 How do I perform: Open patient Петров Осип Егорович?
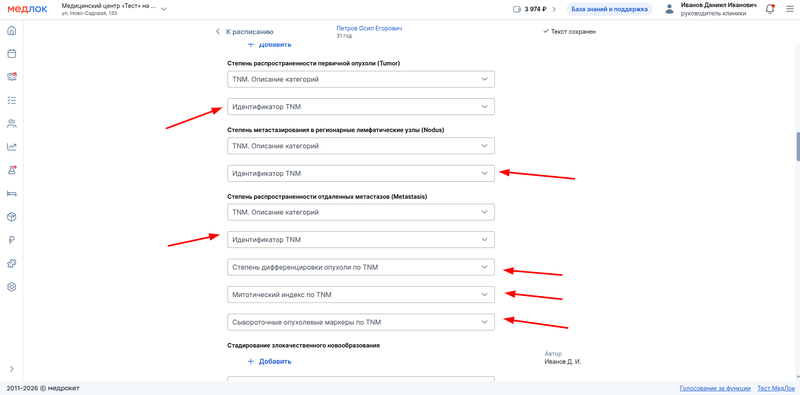(x=369, y=29)
